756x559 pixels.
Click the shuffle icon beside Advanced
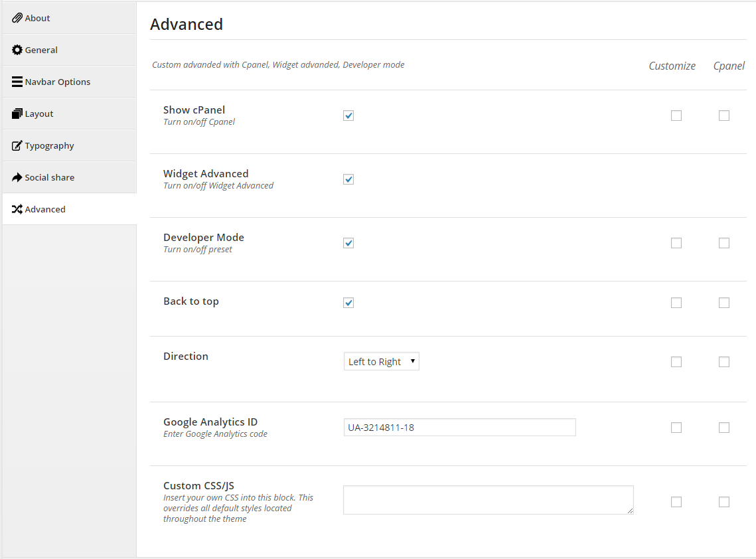point(17,209)
